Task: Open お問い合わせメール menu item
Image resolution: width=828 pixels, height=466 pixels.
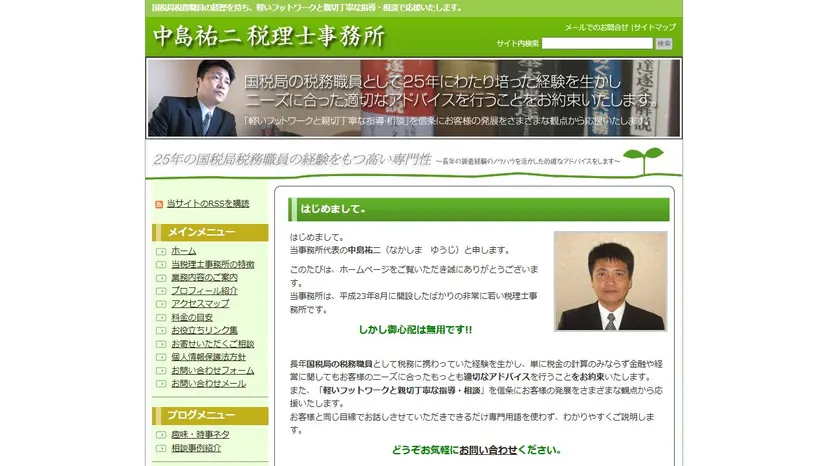Action: click(x=209, y=384)
